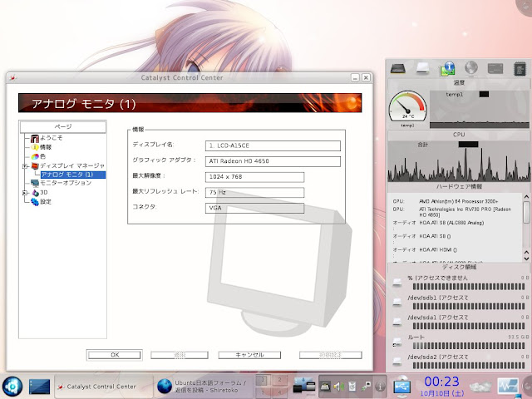Click the gray memory card icon in monitor panel

pyautogui.click(x=495, y=68)
